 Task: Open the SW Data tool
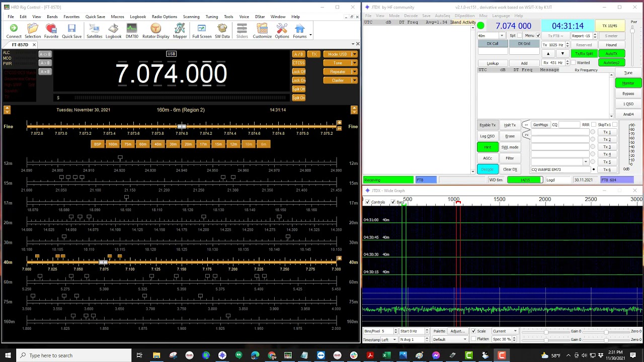(222, 31)
